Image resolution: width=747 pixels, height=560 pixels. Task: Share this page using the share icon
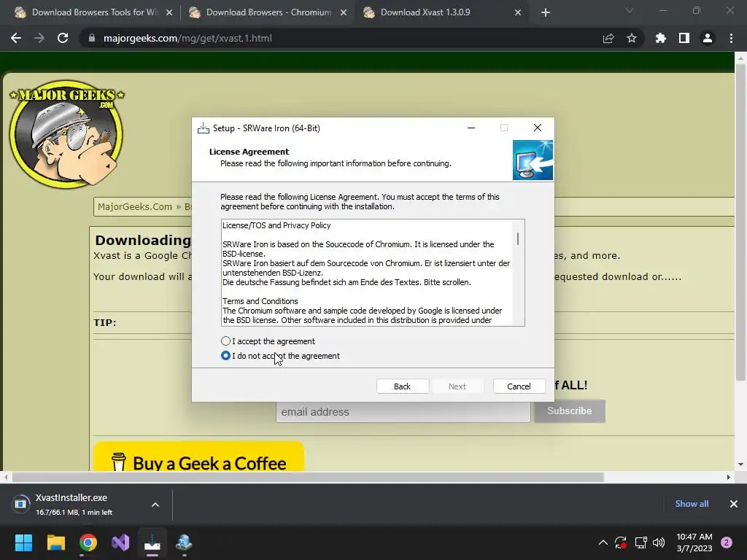pos(608,38)
